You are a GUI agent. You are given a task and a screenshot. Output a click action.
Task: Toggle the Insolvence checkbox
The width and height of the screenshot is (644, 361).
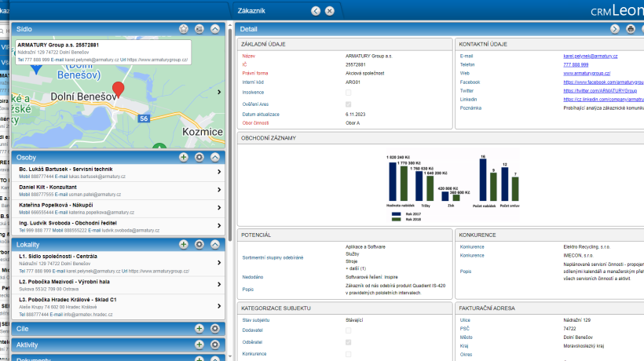[348, 93]
